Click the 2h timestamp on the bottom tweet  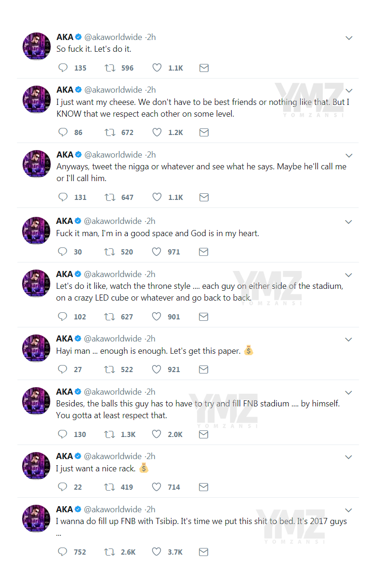point(150,509)
